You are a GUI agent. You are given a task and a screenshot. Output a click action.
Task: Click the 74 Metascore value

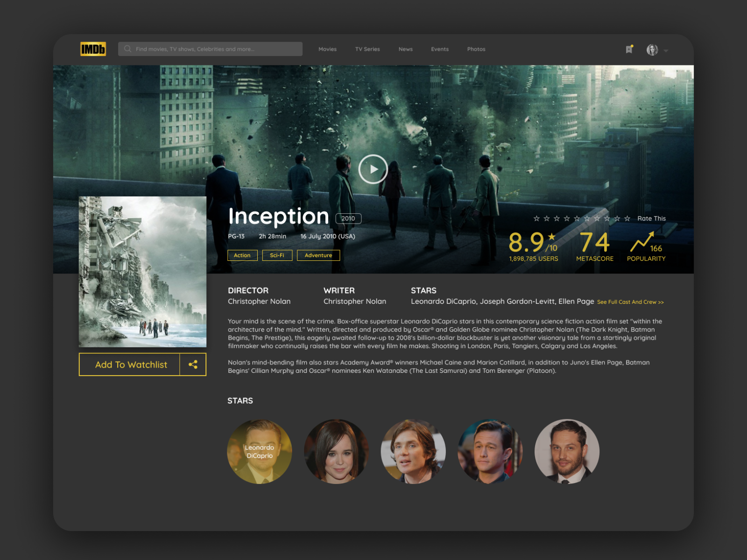[x=595, y=242]
